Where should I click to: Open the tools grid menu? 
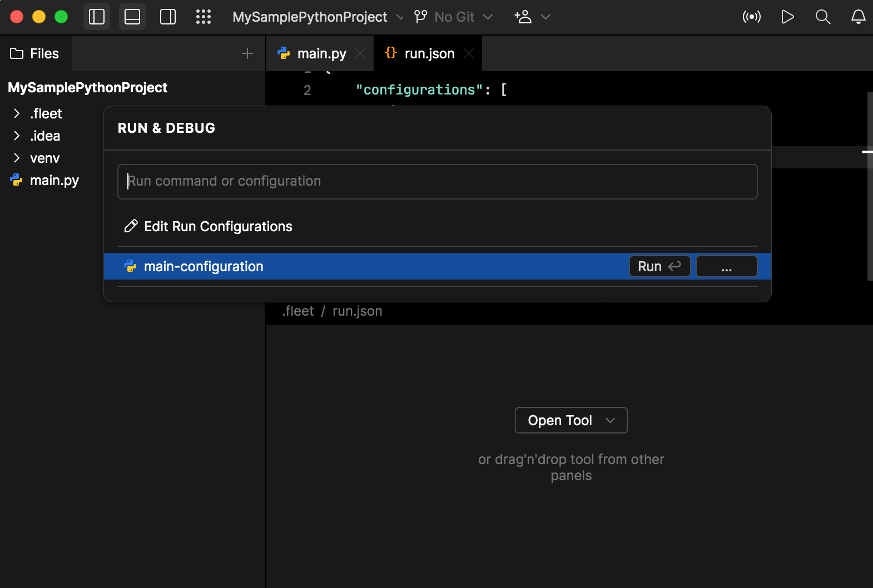tap(204, 17)
